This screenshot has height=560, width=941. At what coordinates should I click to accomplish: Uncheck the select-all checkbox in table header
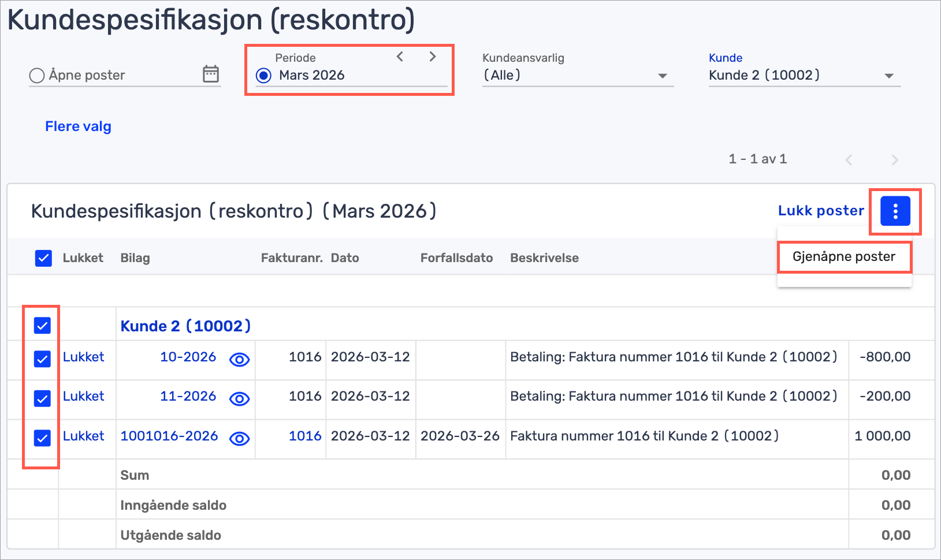pos(43,258)
